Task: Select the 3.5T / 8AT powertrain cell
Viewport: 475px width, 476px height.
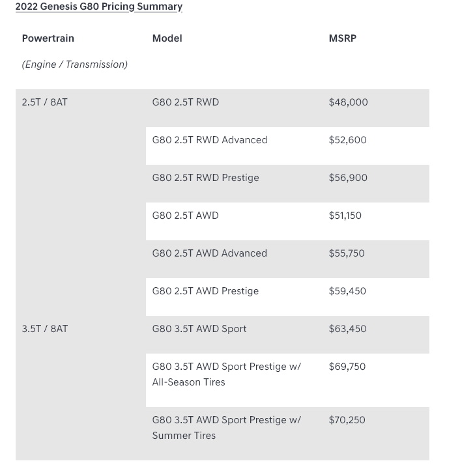Action: click(x=44, y=329)
